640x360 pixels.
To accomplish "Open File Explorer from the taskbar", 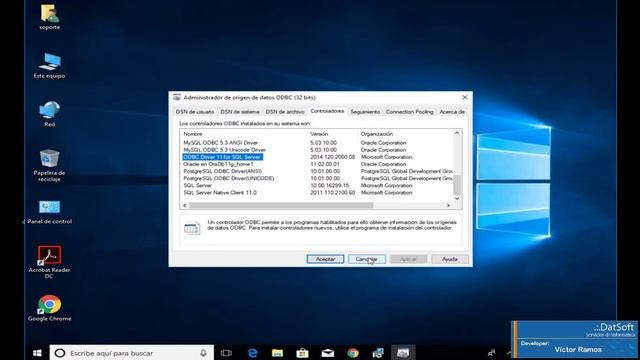I will 278,353.
